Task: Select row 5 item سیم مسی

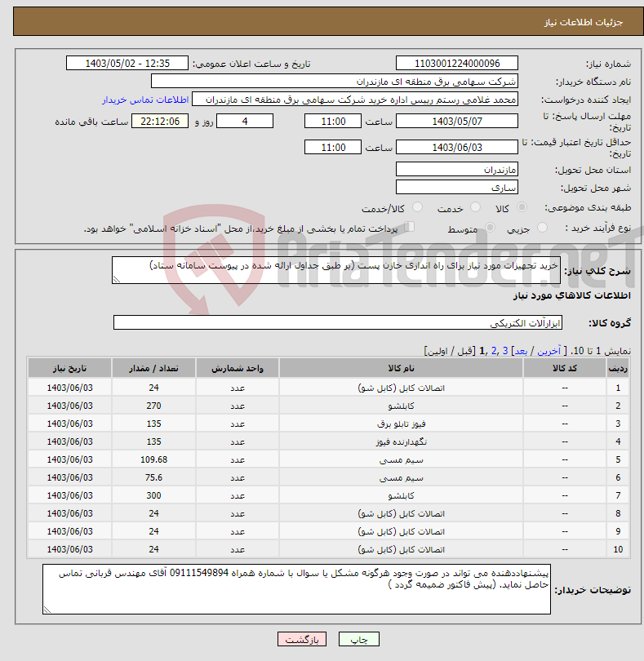Action: tap(401, 460)
